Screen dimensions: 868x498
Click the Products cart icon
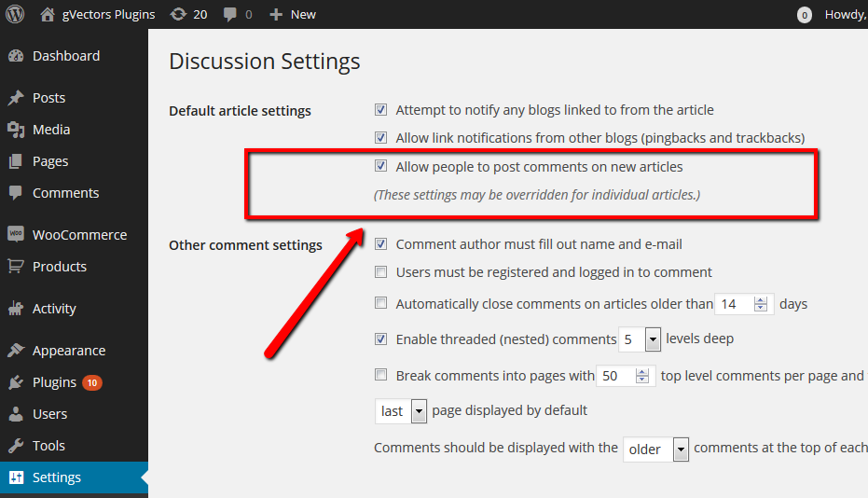tap(16, 267)
